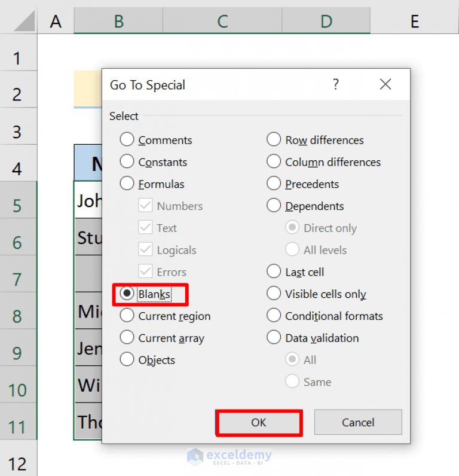
Task: Select the Current array radio option
Action: click(162, 338)
